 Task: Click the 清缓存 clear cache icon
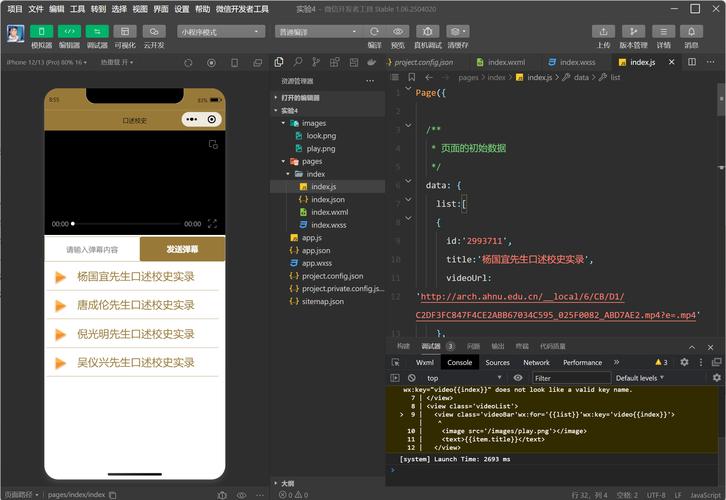[x=457, y=31]
